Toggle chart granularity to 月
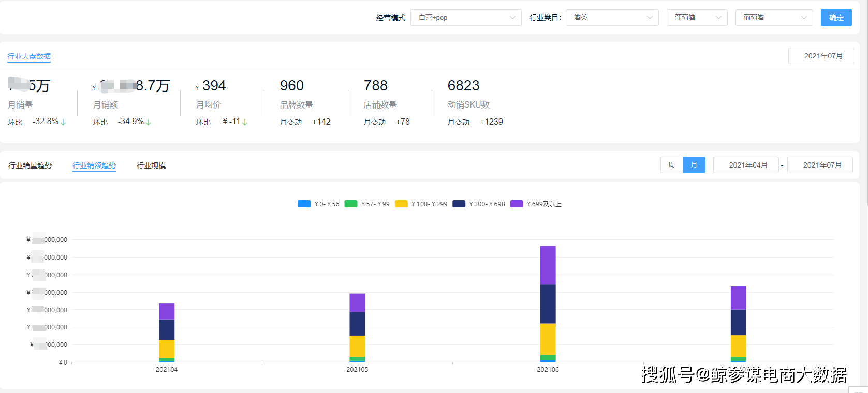This screenshot has width=868, height=393. 694,165
